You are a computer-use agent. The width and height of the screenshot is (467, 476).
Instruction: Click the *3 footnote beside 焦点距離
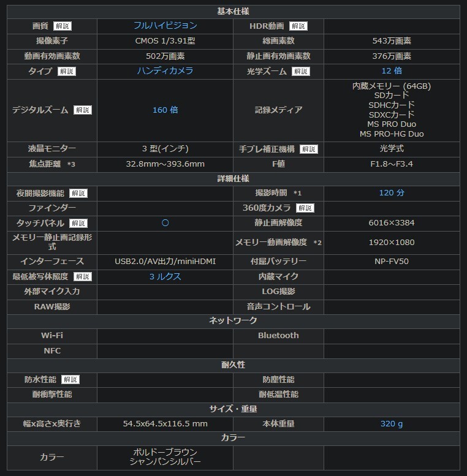coord(71,165)
